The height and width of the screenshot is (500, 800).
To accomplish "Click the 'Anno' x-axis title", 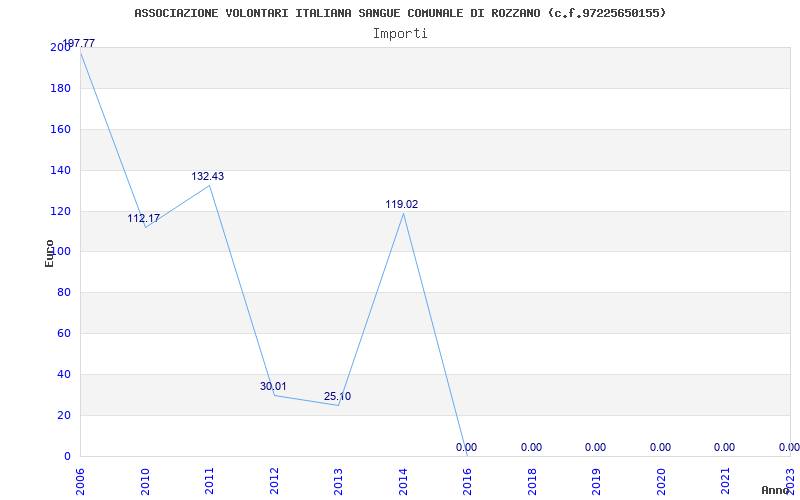I will pyautogui.click(x=775, y=490).
